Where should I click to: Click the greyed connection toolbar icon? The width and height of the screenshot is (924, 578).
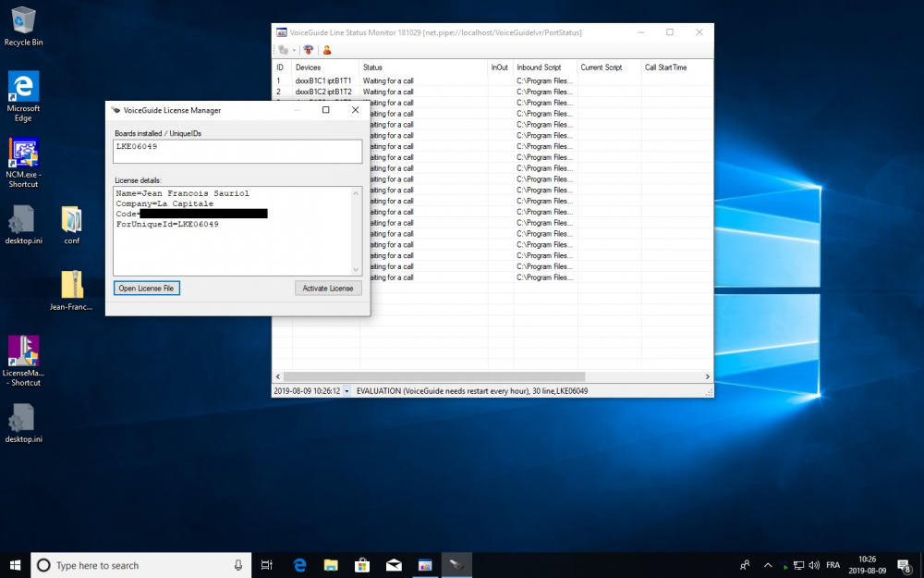pos(284,50)
